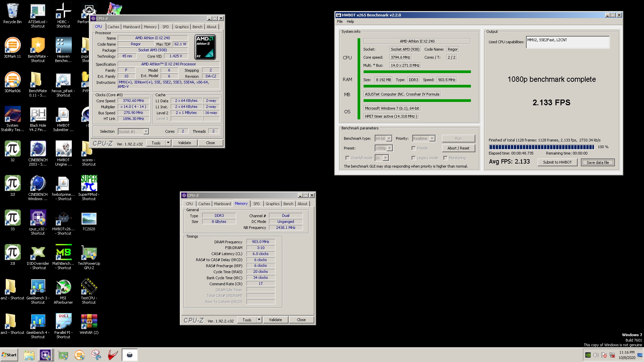This screenshot has width=644, height=362.
Task: Enable Monitoring checkbox
Action: [445, 158]
